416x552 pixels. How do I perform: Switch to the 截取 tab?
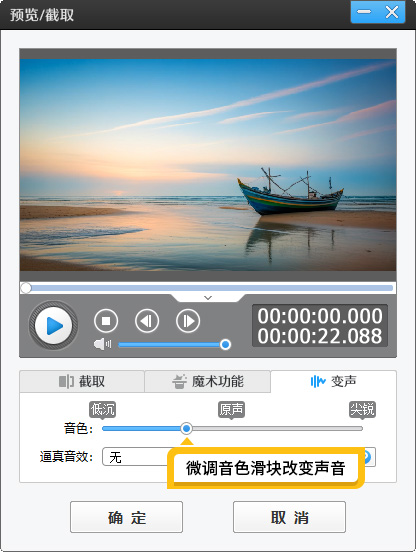(x=82, y=381)
